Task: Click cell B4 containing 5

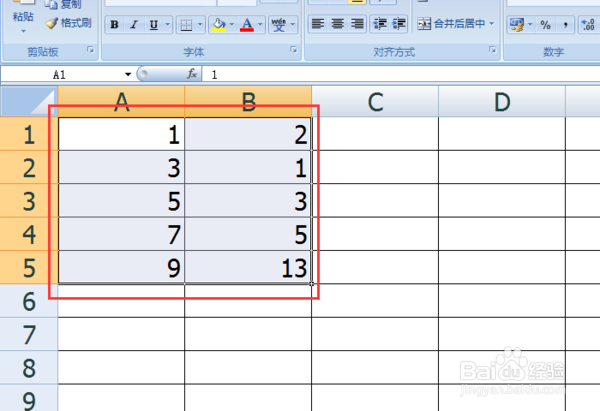Action: (x=248, y=234)
